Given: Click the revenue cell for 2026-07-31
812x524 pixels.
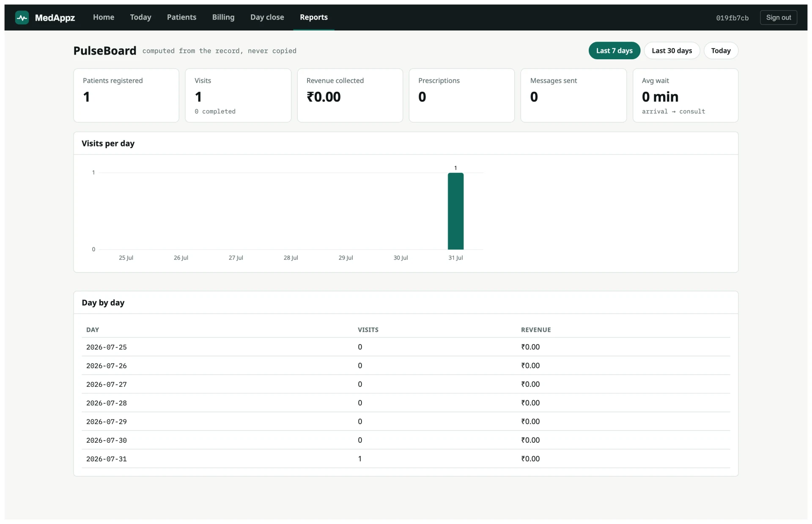Looking at the screenshot, I should tap(530, 459).
